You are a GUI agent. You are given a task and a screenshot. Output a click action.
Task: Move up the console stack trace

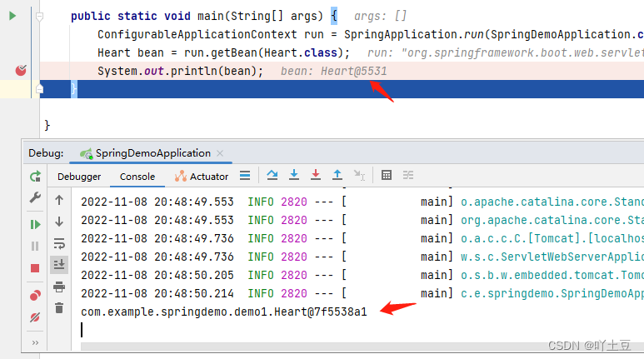point(59,200)
